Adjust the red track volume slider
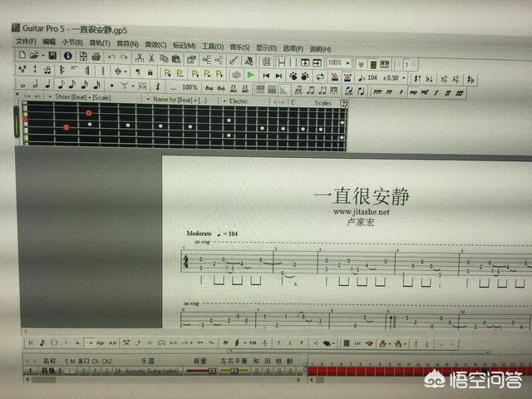Screen dimensions: 532x399 [x=201, y=372]
